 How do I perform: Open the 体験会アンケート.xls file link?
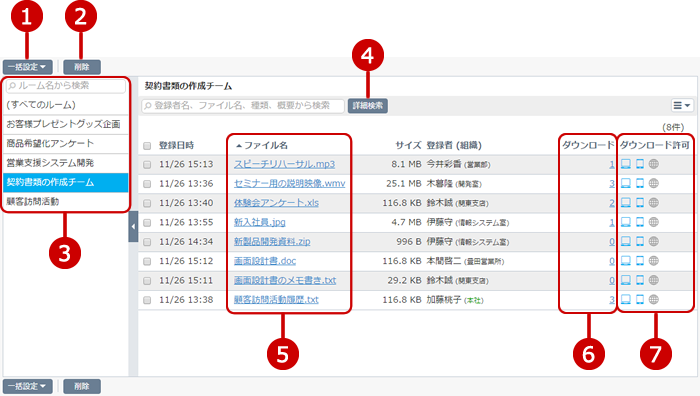[x=276, y=203]
